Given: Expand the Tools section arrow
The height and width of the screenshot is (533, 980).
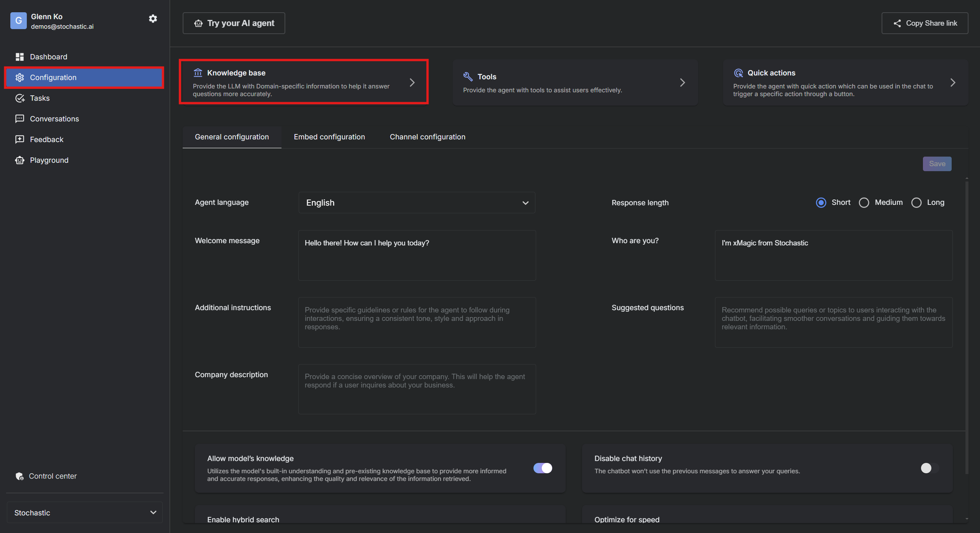Looking at the screenshot, I should pyautogui.click(x=683, y=82).
